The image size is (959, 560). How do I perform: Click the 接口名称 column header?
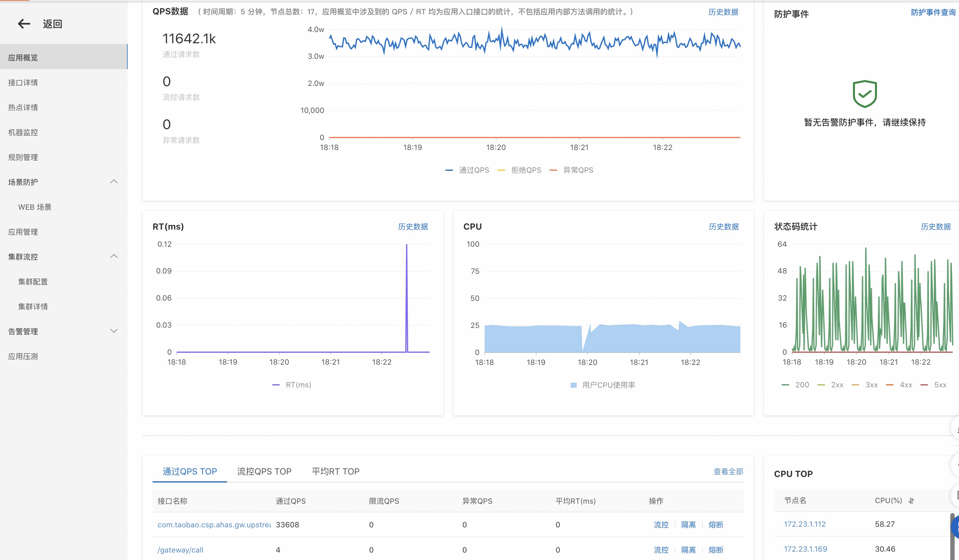[x=172, y=501]
